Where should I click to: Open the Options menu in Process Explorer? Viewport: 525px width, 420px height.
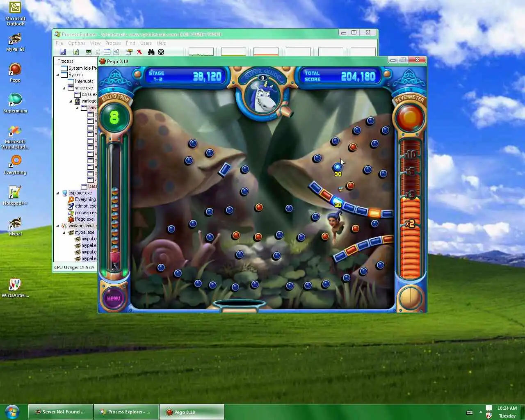pos(77,43)
